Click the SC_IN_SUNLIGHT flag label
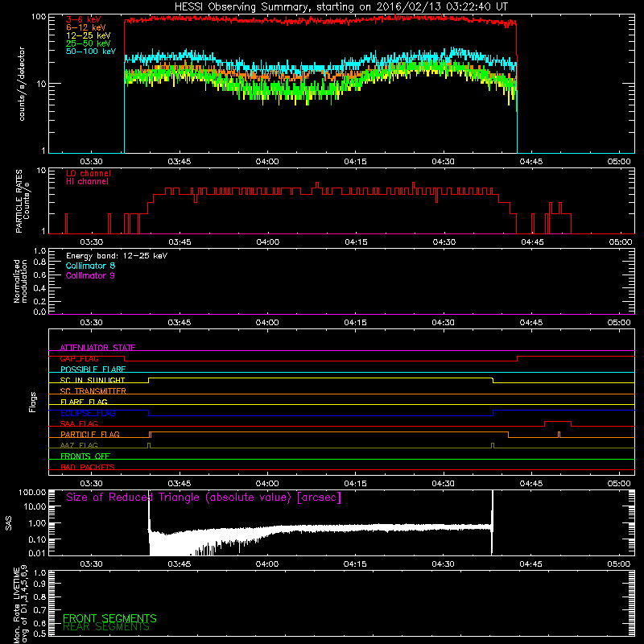 point(93,380)
